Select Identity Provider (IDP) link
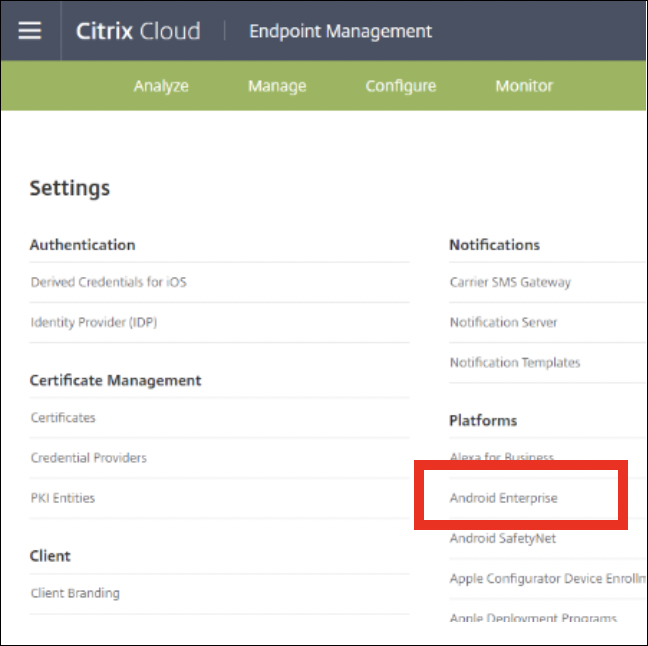648x646 pixels. 94,322
